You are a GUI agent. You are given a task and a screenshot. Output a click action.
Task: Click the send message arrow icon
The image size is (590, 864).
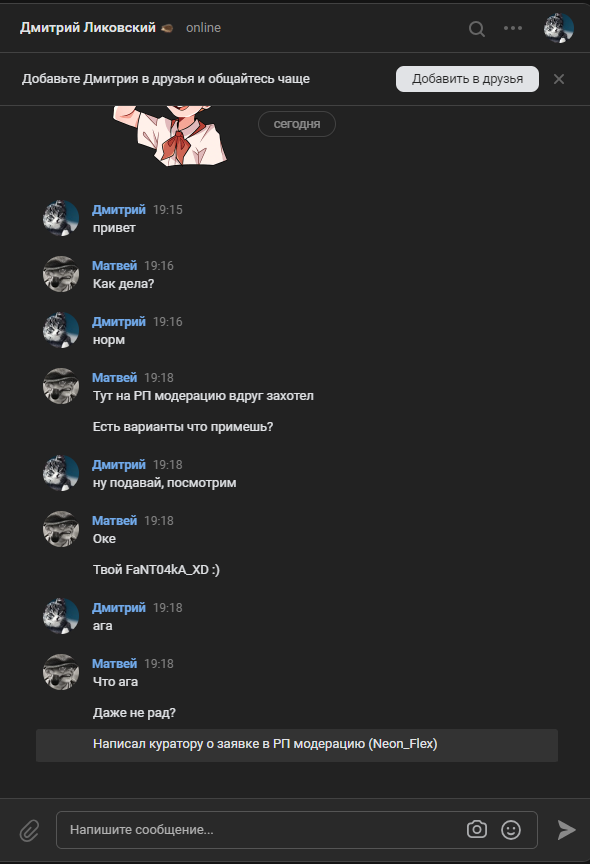pyautogui.click(x=566, y=829)
